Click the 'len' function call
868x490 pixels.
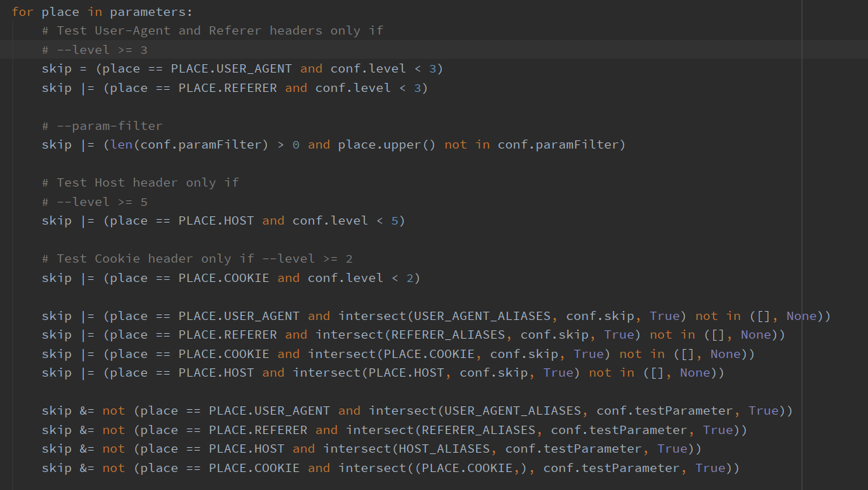coord(121,144)
